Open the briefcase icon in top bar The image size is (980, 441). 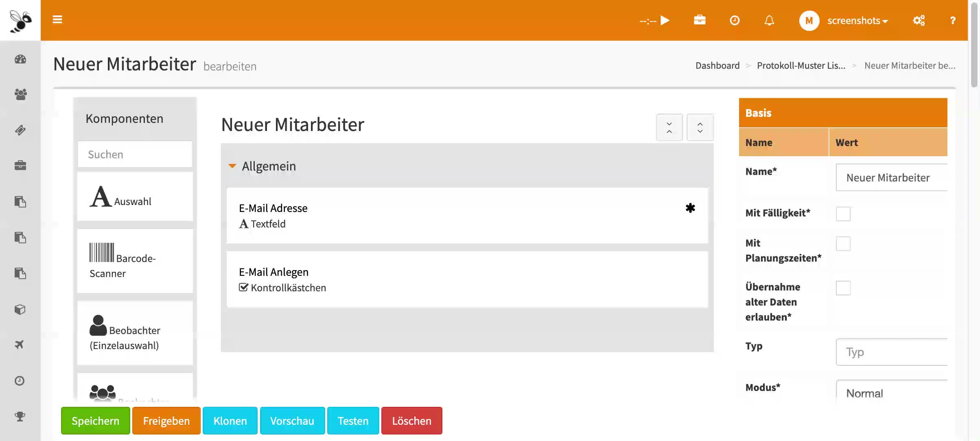click(x=700, y=20)
